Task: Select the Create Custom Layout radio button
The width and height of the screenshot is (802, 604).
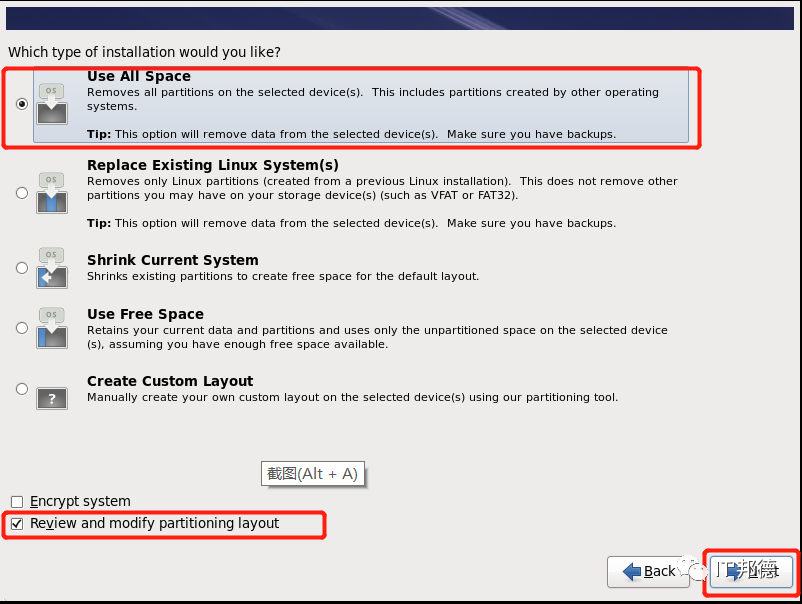Action: [x=21, y=389]
